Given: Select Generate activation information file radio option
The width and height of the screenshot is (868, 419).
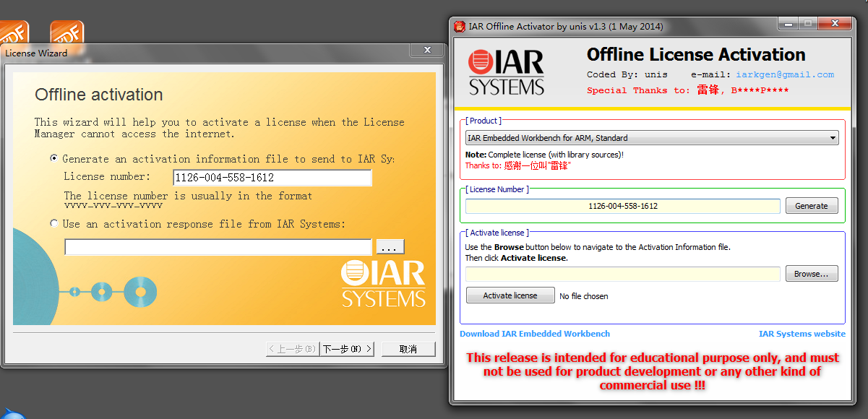Looking at the screenshot, I should click(54, 159).
